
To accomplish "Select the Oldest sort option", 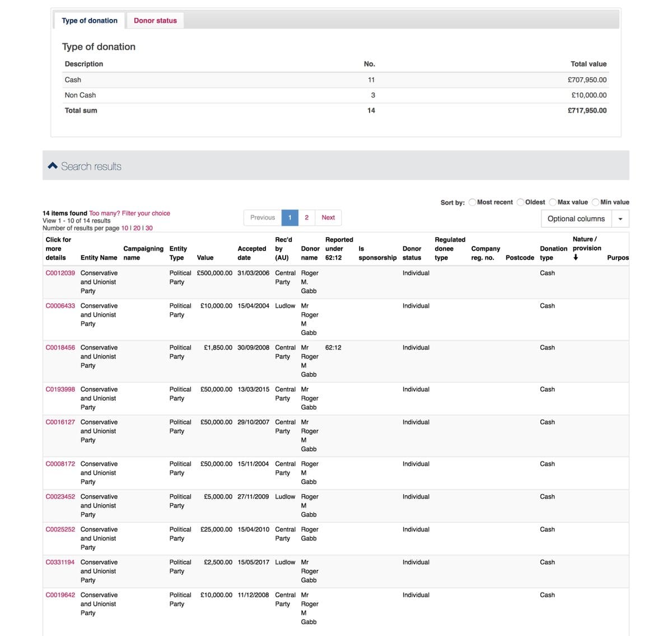I will pos(521,202).
